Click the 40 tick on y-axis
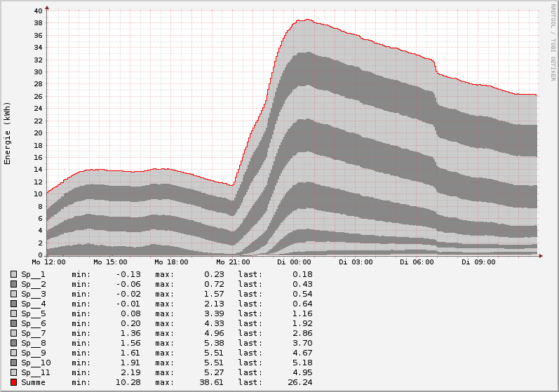 [x=38, y=11]
